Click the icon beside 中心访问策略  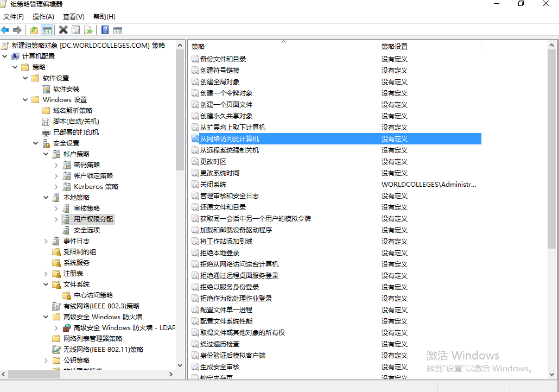coord(67,295)
